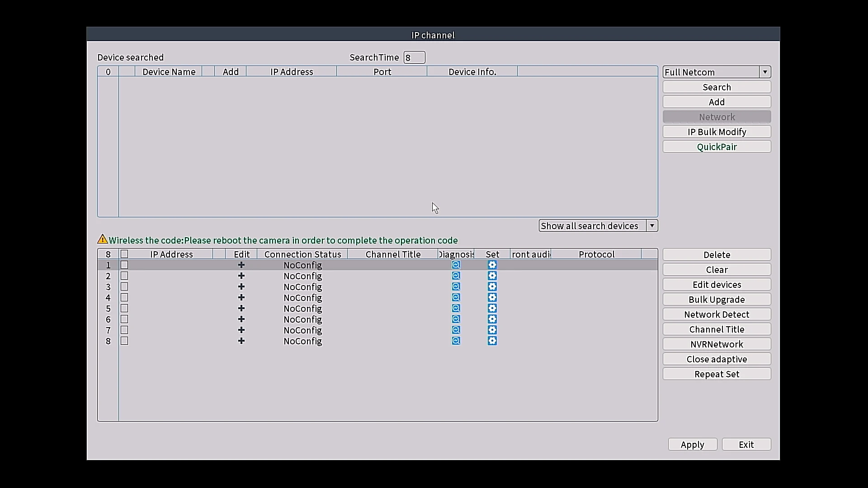Open the Network Detect option

pos(717,314)
